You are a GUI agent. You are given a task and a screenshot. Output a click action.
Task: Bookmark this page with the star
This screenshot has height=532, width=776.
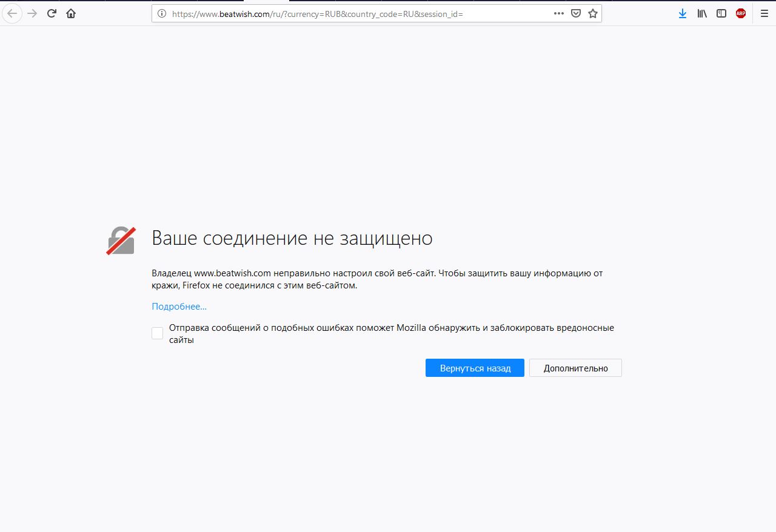click(x=592, y=13)
